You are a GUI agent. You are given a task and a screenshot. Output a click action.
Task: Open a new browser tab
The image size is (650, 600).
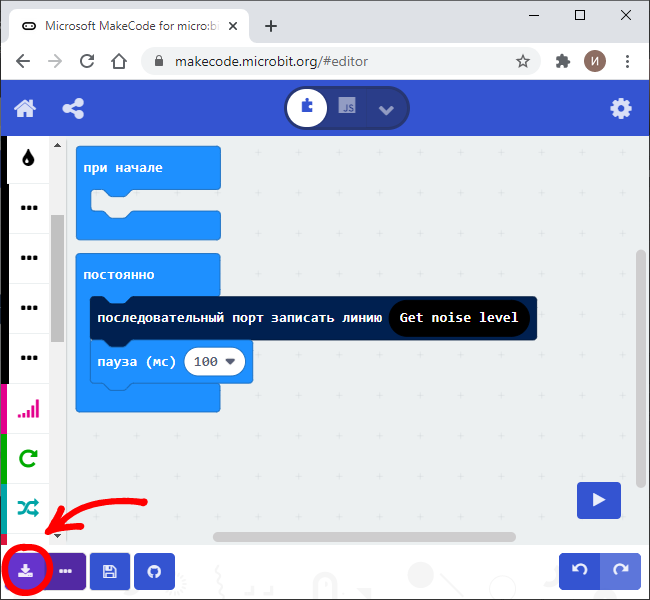(x=271, y=26)
